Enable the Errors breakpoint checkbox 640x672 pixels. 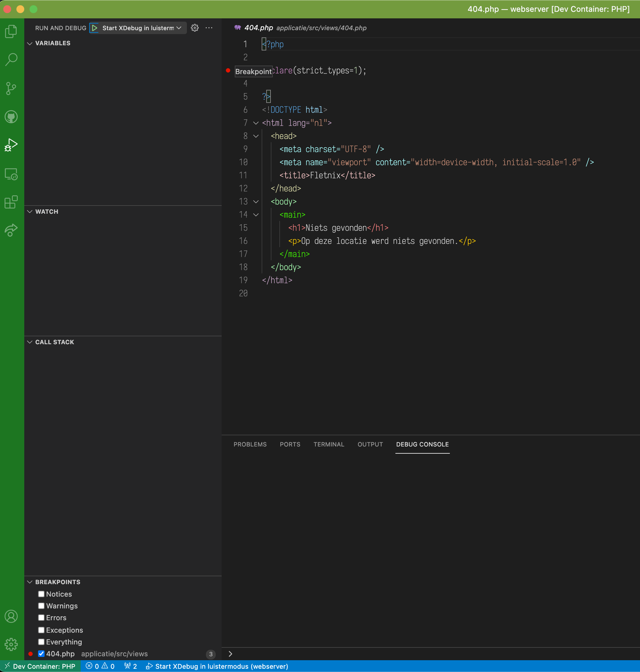click(41, 617)
